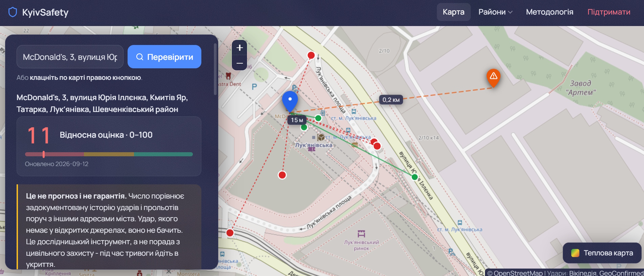Click the red dot south of Лук'янівська
This screenshot has width=644, height=276.
point(282,175)
